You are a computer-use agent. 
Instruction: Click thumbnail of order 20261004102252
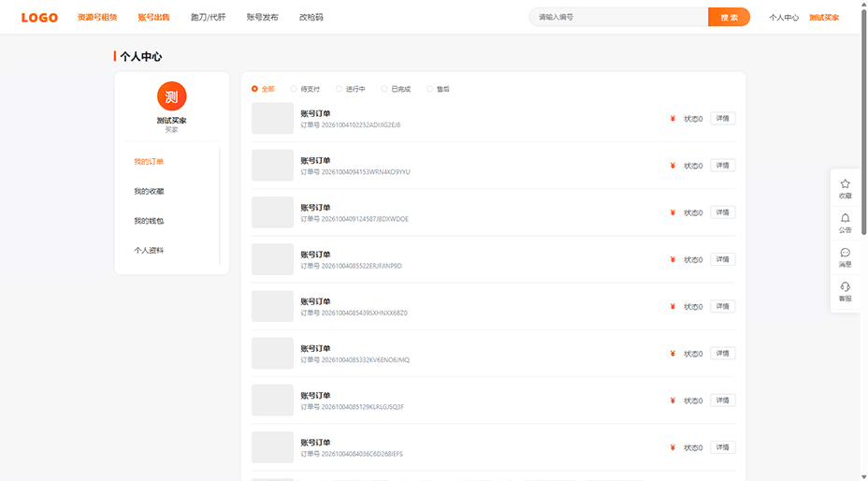272,118
